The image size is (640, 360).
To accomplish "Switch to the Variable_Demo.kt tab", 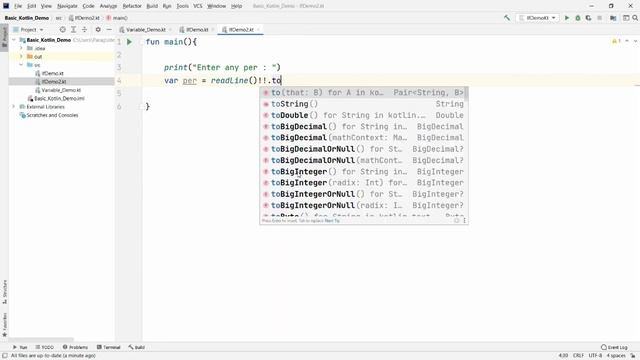I will click(146, 29).
